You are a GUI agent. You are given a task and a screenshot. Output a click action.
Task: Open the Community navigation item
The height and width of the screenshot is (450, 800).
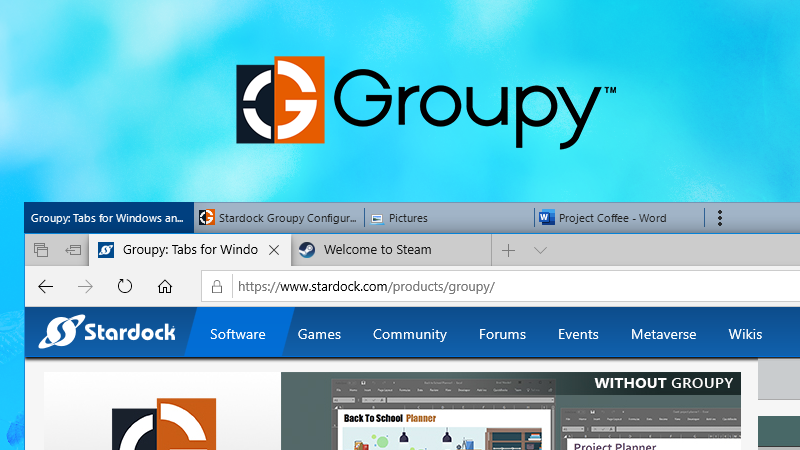(410, 334)
